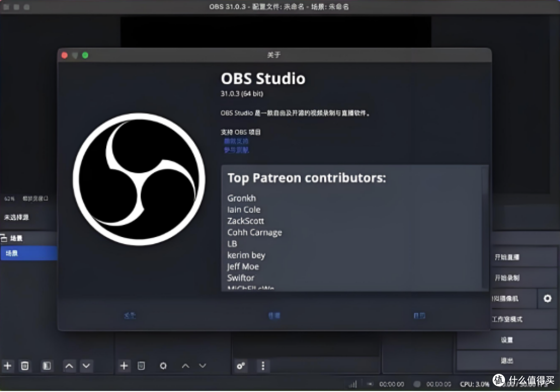Click the 'No source selected' (未选择源) label
Screen dimensions: 560x392
(x=16, y=217)
